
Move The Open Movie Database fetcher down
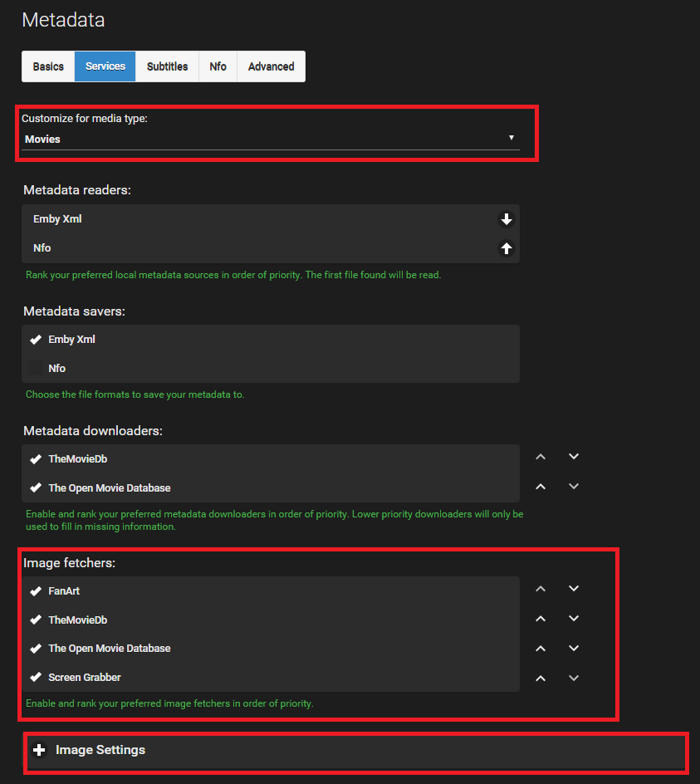click(x=573, y=648)
